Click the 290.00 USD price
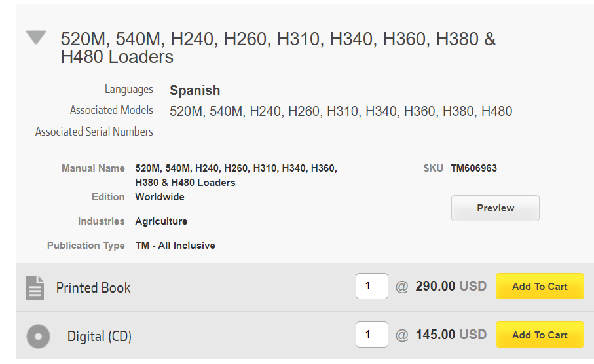 pos(451,286)
